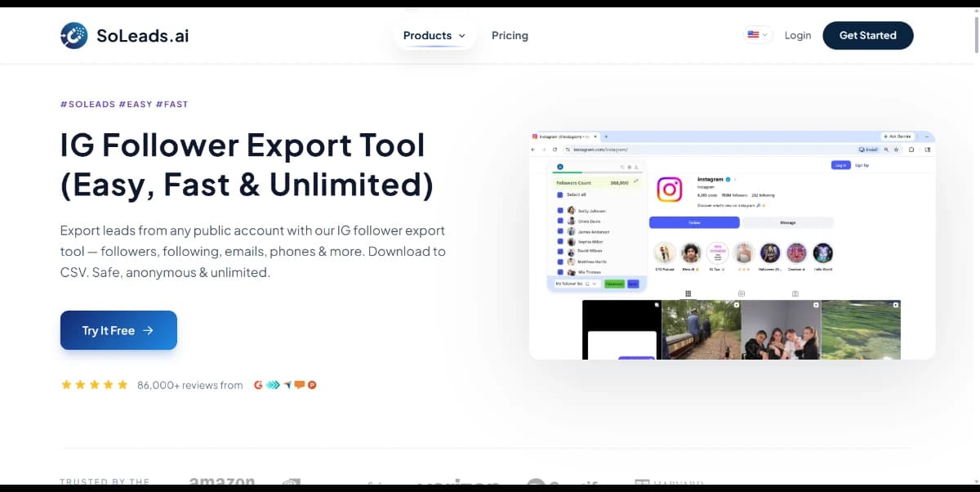Click the SoLeads.ai logo icon

pos(74,35)
